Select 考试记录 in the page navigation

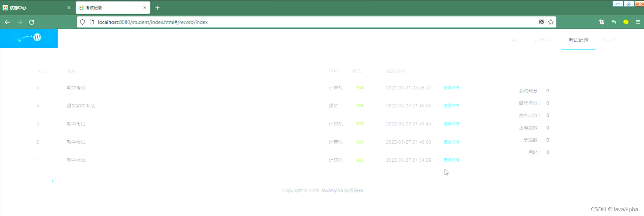[x=578, y=40]
